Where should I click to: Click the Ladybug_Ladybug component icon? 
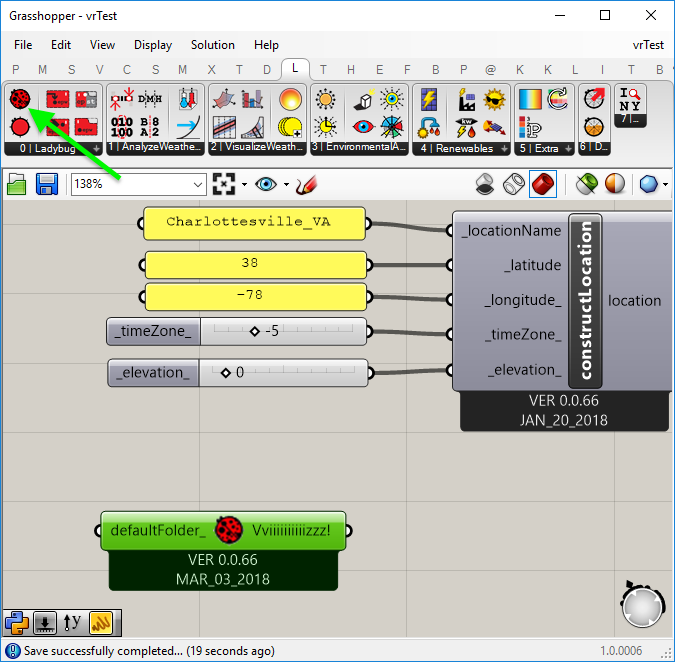pos(20,99)
